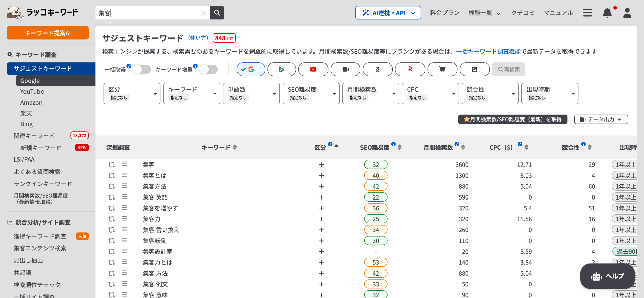Image resolution: width=644 pixels, height=298 pixels.
Task: Click the search magnifier button
Action: pos(217,13)
